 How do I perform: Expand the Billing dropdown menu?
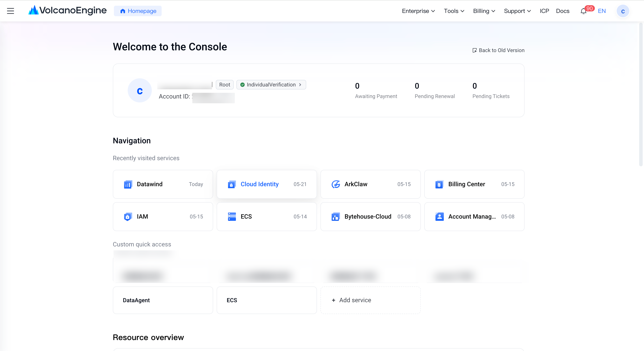coord(484,11)
